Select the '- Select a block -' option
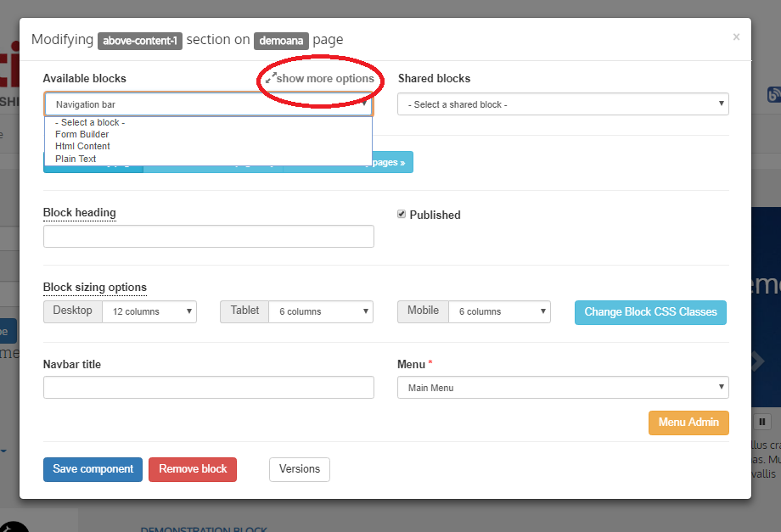 [x=90, y=122]
